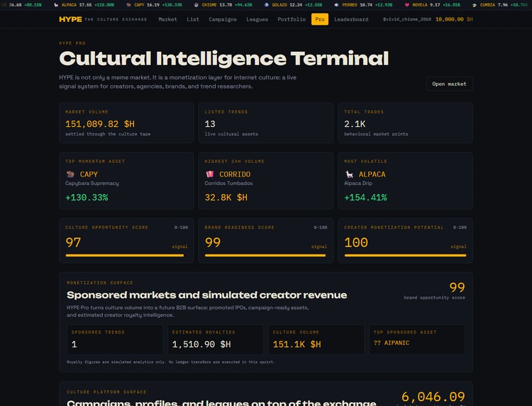Click the CORRIDO asset name
532x406 pixels.
(235, 174)
